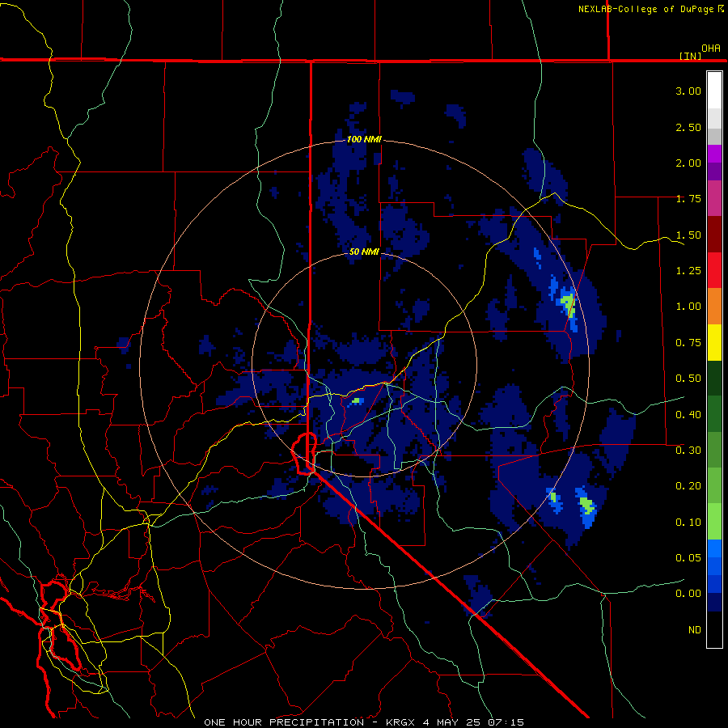This screenshot has height=728, width=728.
Task: Click the 50 NMI range ring label
Action: point(364,252)
